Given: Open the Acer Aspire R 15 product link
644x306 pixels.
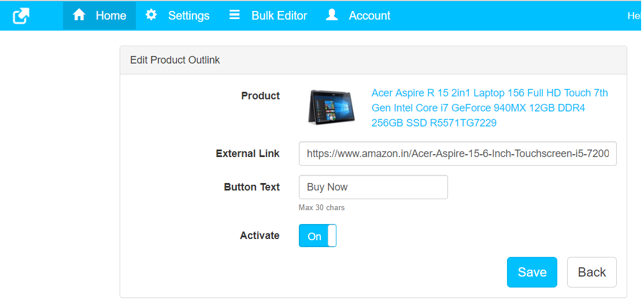Looking at the screenshot, I should tap(490, 108).
